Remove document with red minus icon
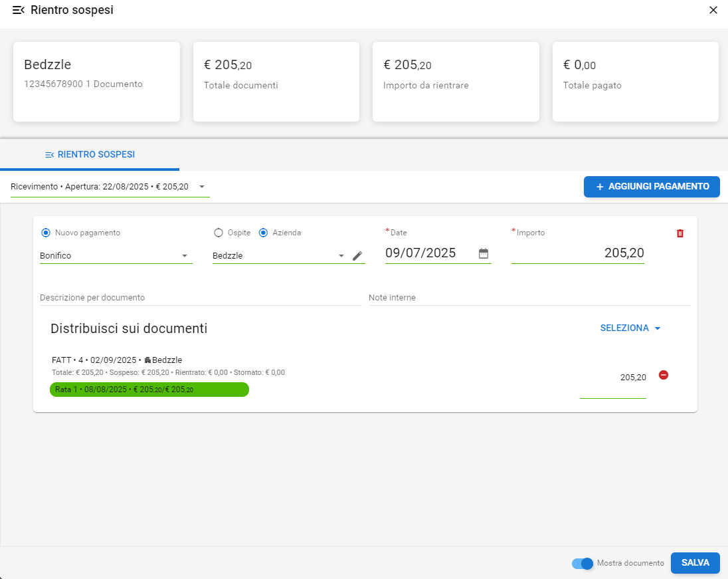This screenshot has height=579, width=728. coord(663,375)
